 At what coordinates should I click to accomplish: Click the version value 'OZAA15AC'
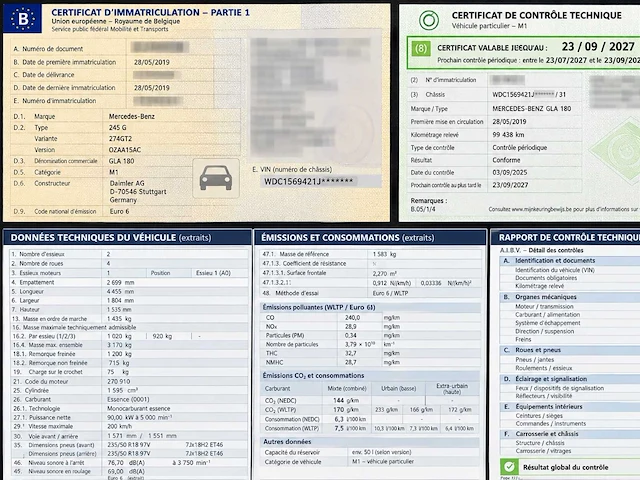(124, 150)
